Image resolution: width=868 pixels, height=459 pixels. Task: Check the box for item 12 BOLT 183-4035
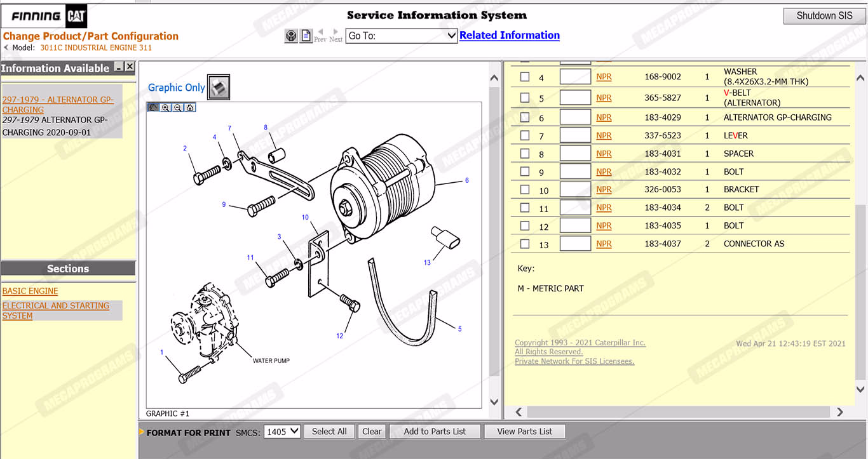click(525, 225)
